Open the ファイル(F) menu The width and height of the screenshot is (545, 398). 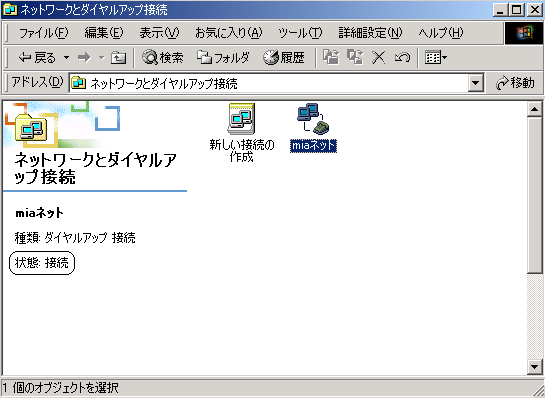click(x=43, y=33)
